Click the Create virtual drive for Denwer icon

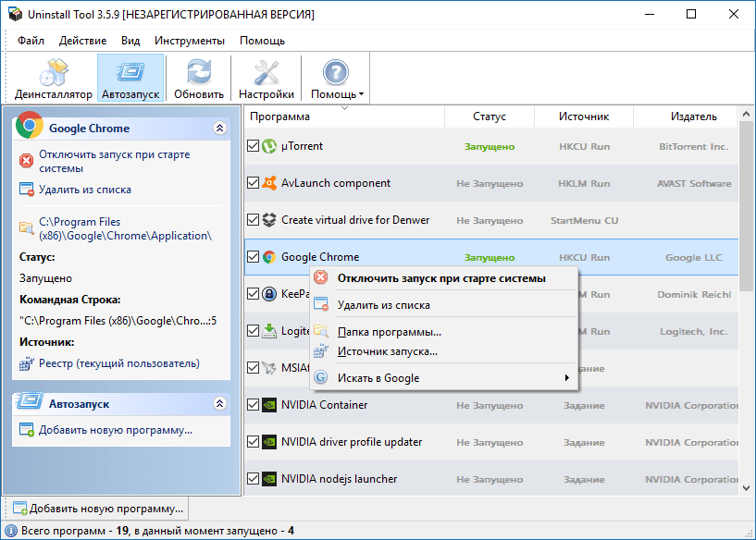point(269,220)
